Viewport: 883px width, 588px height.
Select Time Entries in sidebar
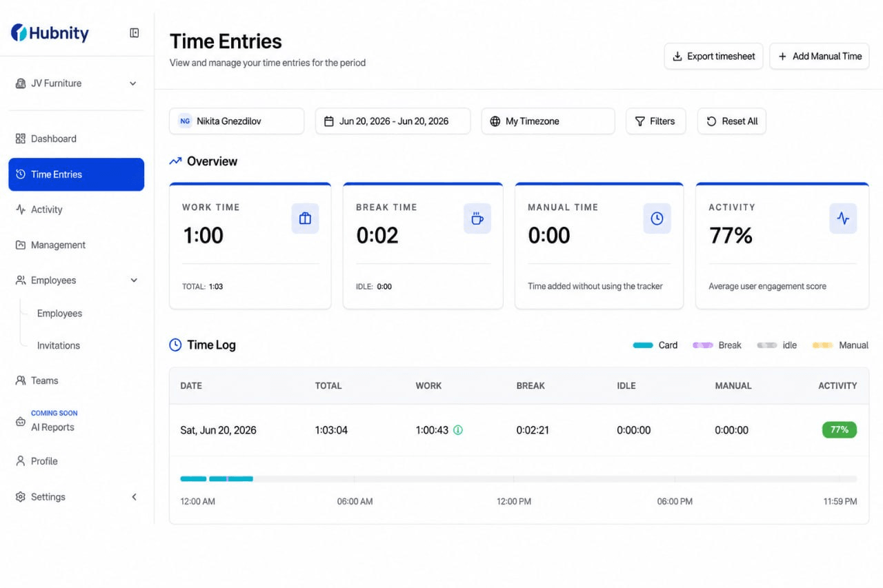pos(76,174)
